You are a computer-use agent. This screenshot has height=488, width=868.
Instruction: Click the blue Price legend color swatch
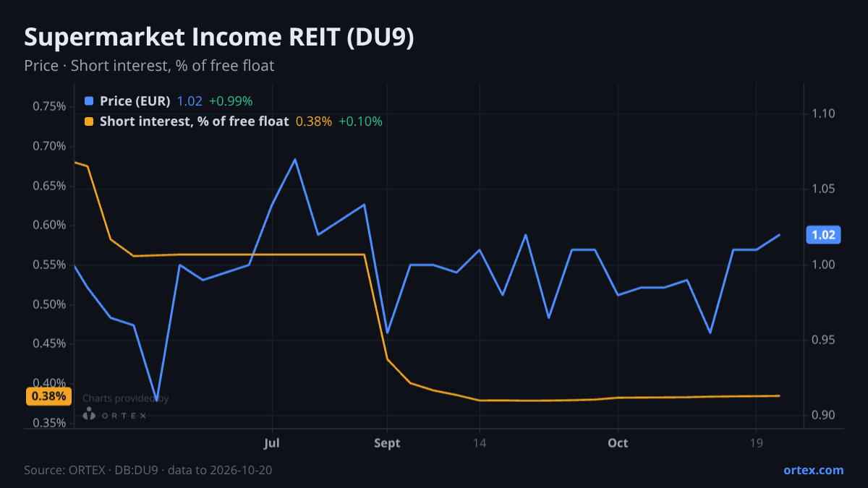point(89,101)
